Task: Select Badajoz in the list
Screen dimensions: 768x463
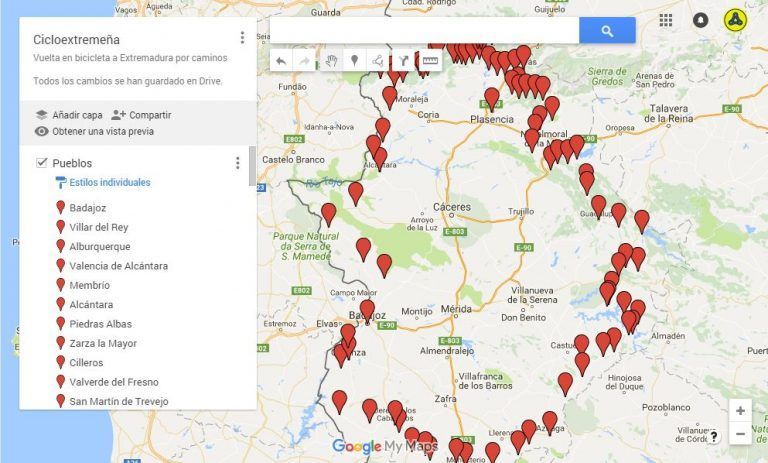Action: 88,208
